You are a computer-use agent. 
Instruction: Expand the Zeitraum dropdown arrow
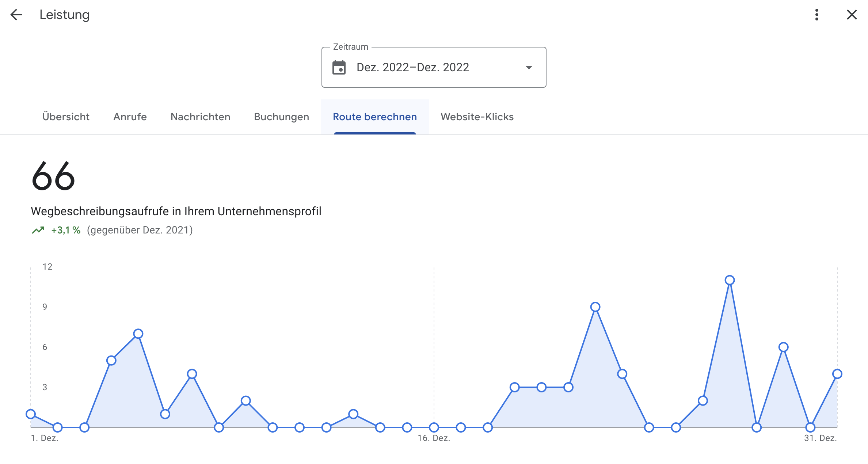click(529, 68)
